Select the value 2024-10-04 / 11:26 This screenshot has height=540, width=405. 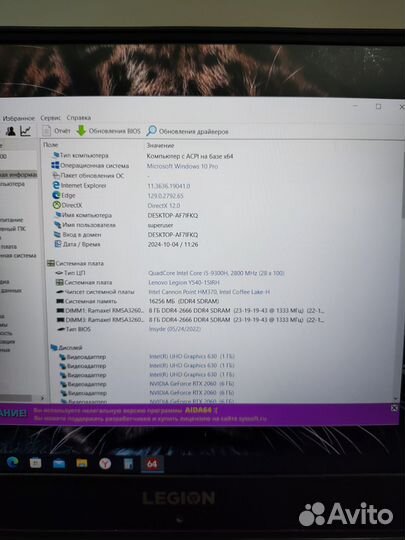tap(173, 245)
